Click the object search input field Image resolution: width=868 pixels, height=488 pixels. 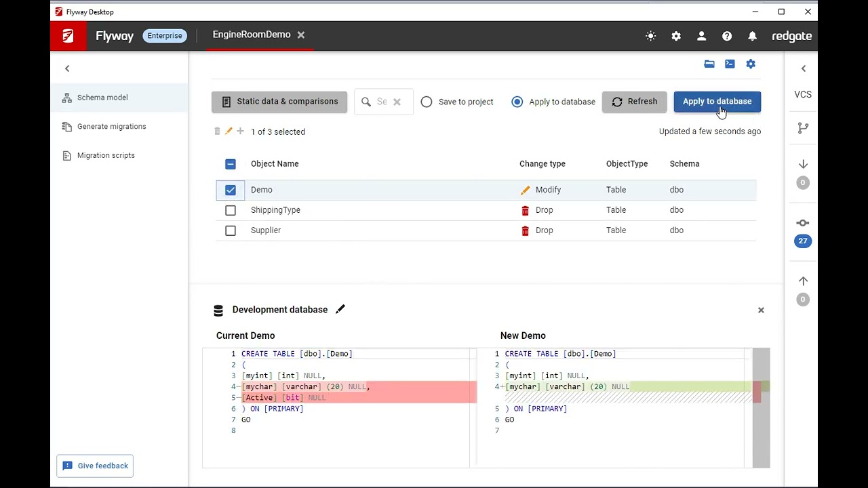(382, 102)
